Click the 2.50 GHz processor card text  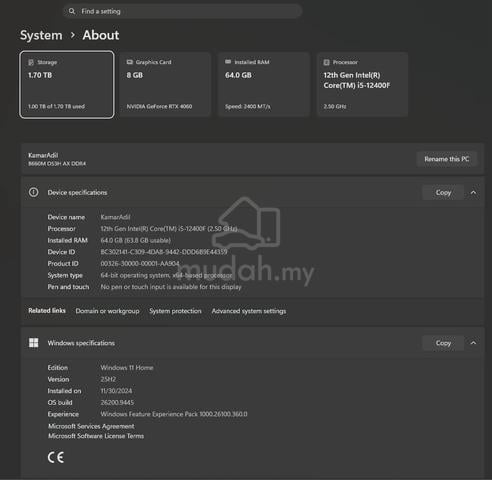click(x=335, y=107)
